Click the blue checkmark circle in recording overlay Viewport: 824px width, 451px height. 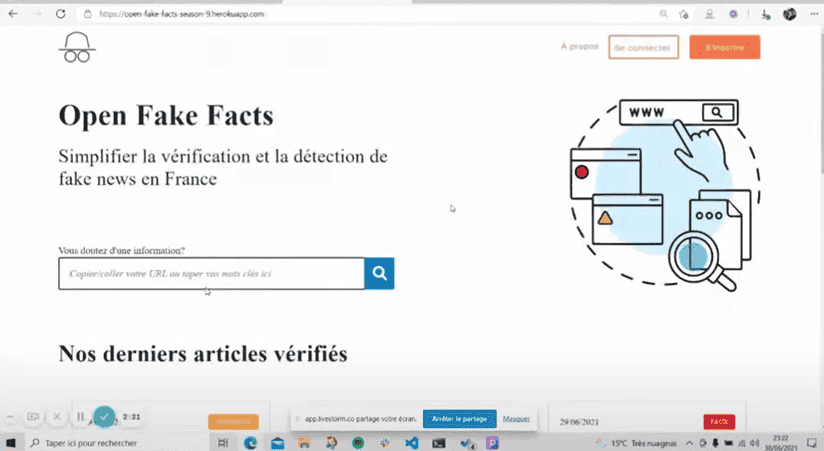(x=104, y=416)
